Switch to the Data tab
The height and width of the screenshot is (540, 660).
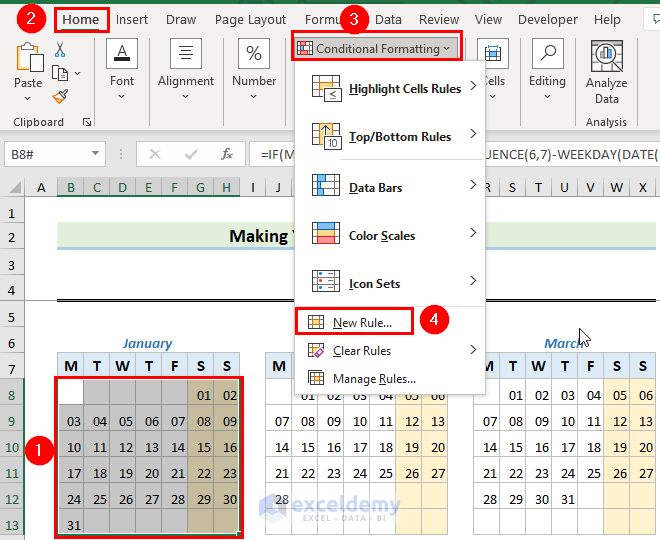(x=388, y=20)
